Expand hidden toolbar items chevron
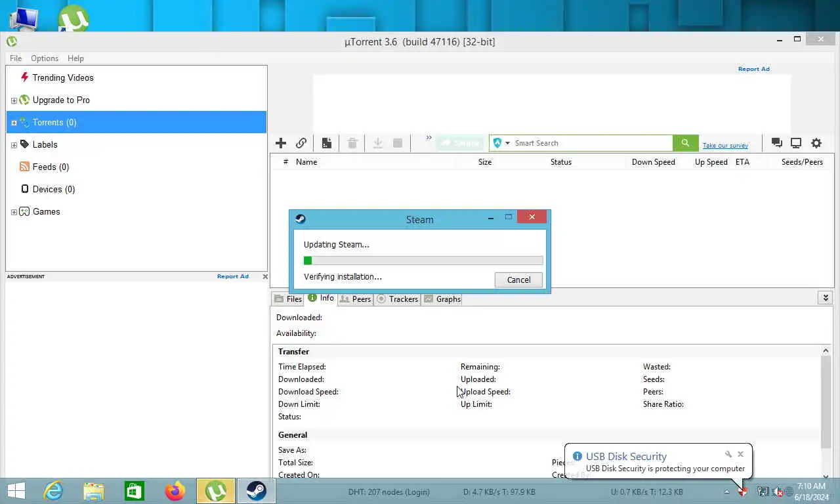This screenshot has height=504, width=840. [429, 138]
